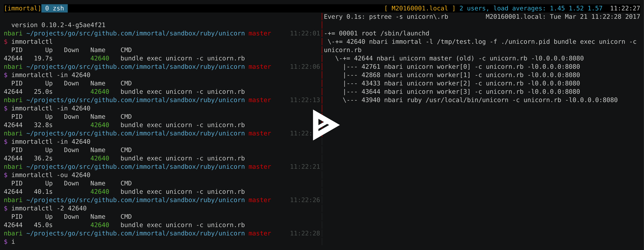This screenshot has height=250, width=644.
Task: Click the clock '11:22:27' in status bar
Action: click(x=625, y=8)
